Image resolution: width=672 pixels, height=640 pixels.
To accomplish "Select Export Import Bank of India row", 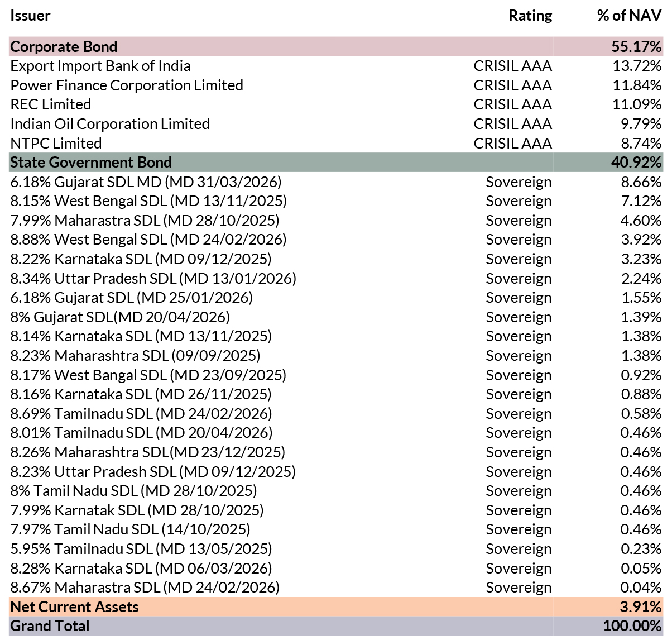I will coord(336,66).
